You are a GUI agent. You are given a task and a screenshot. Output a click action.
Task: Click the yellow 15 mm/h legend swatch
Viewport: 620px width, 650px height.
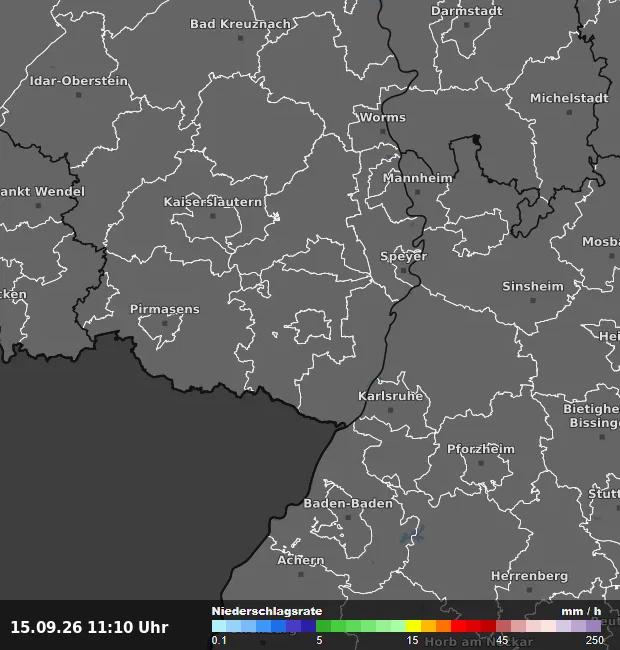(413, 626)
